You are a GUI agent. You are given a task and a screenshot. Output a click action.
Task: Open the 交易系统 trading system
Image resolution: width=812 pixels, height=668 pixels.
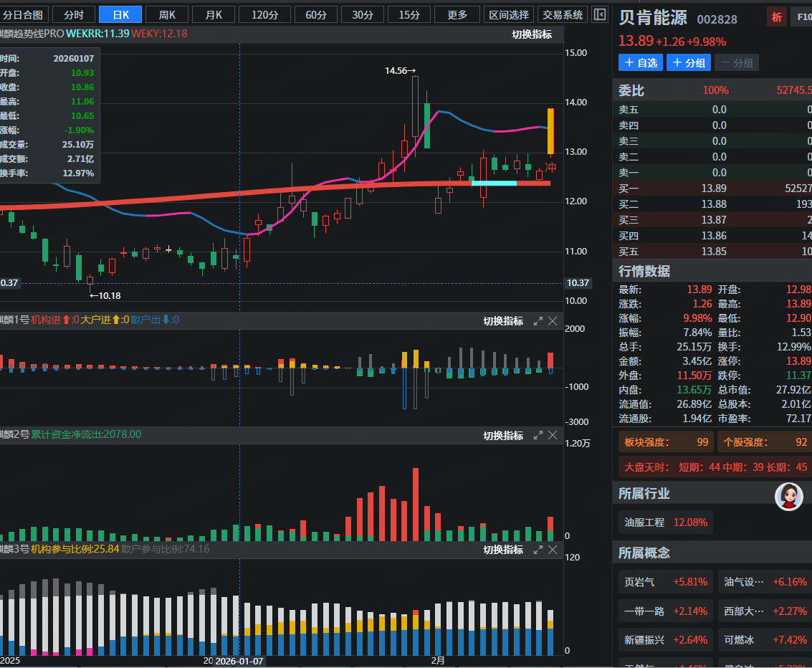[x=563, y=14]
